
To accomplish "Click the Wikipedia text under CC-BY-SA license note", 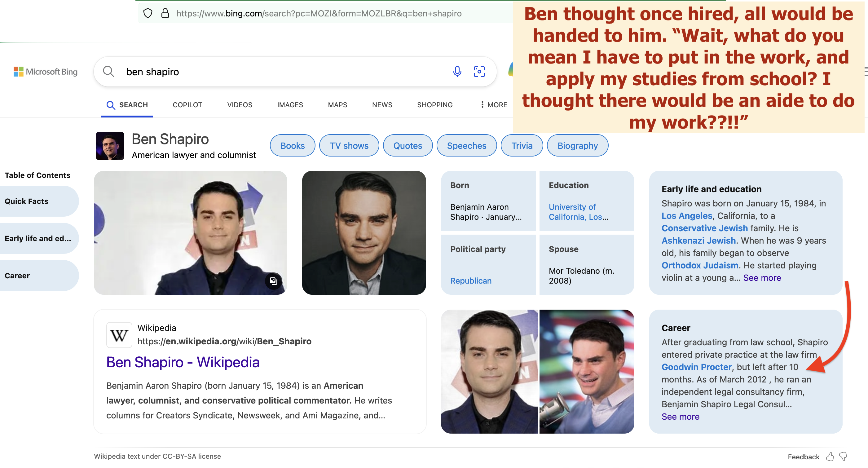I will point(157,456).
